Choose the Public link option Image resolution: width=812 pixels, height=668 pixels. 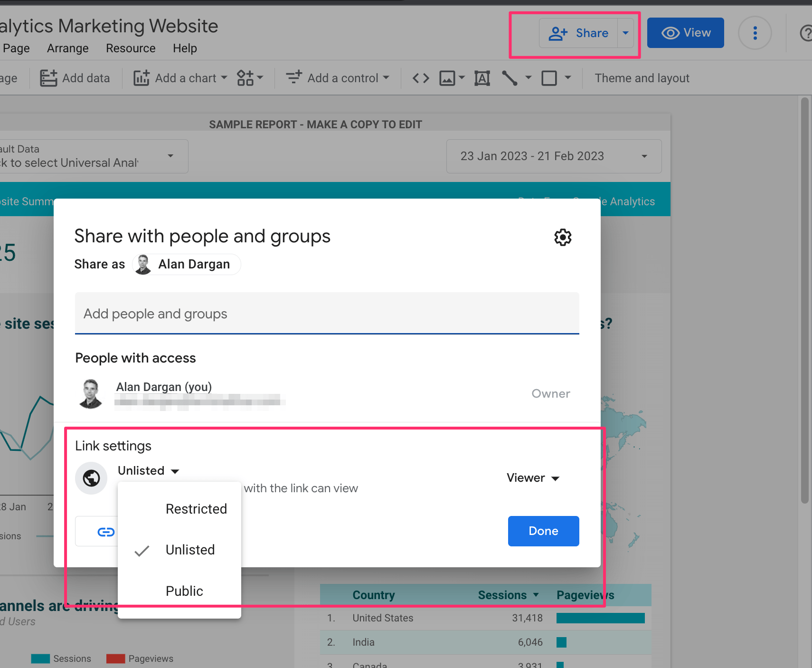click(184, 591)
